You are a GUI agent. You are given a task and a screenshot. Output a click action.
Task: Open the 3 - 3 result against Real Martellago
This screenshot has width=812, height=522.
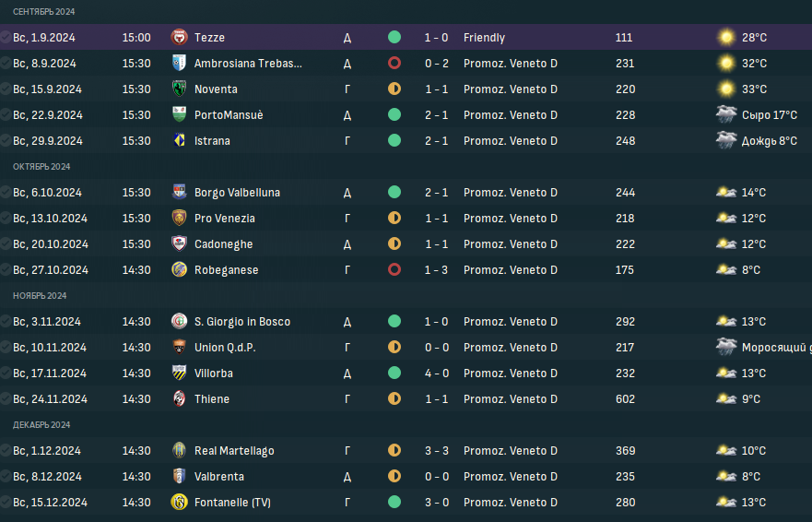[437, 451]
